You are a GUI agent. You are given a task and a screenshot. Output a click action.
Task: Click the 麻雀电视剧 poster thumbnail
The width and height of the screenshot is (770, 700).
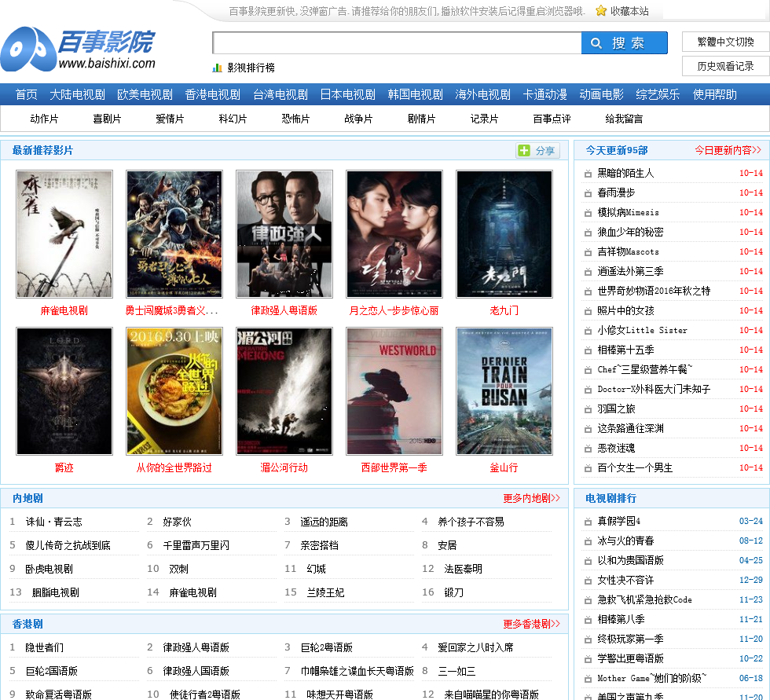point(64,234)
